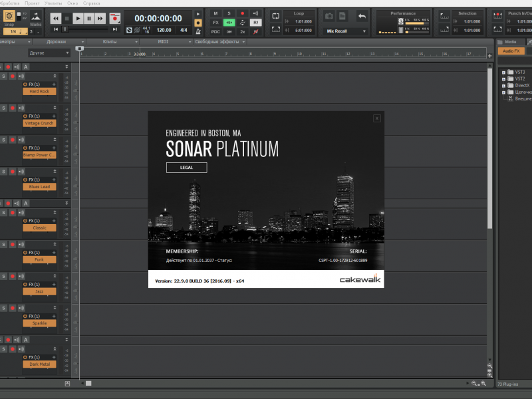Arm the Blues Lead track for recording
This screenshot has width=532, height=399.
tap(13, 172)
